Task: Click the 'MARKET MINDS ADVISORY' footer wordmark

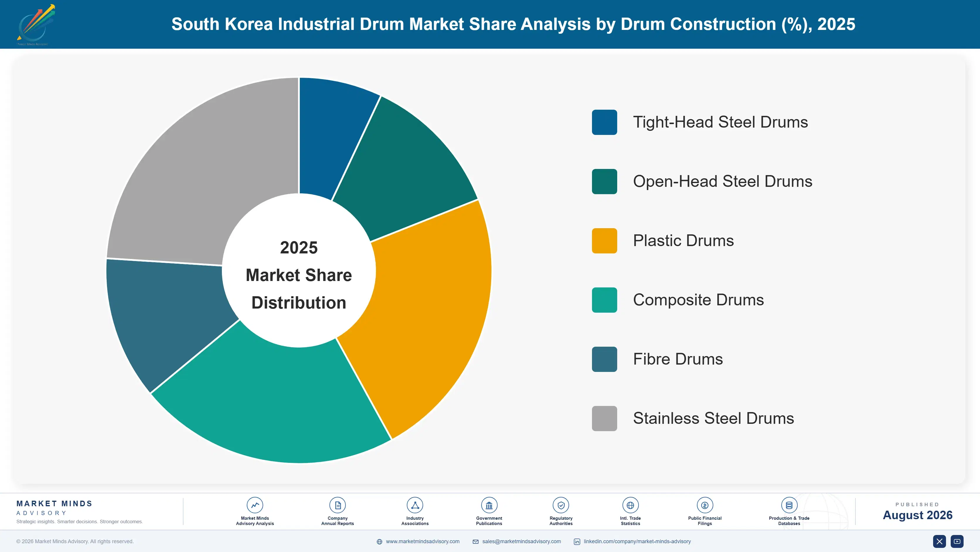Action: point(55,508)
